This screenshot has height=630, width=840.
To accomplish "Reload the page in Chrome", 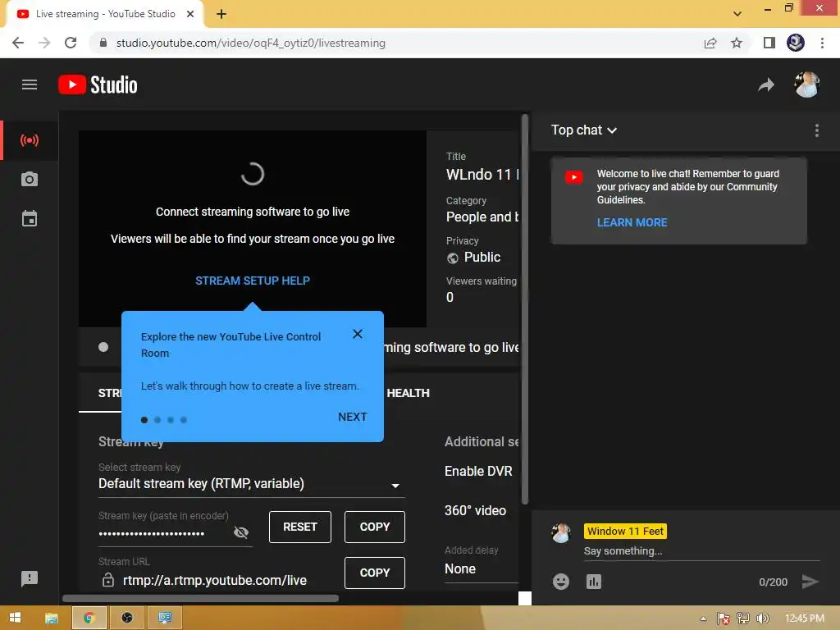I will [x=71, y=43].
